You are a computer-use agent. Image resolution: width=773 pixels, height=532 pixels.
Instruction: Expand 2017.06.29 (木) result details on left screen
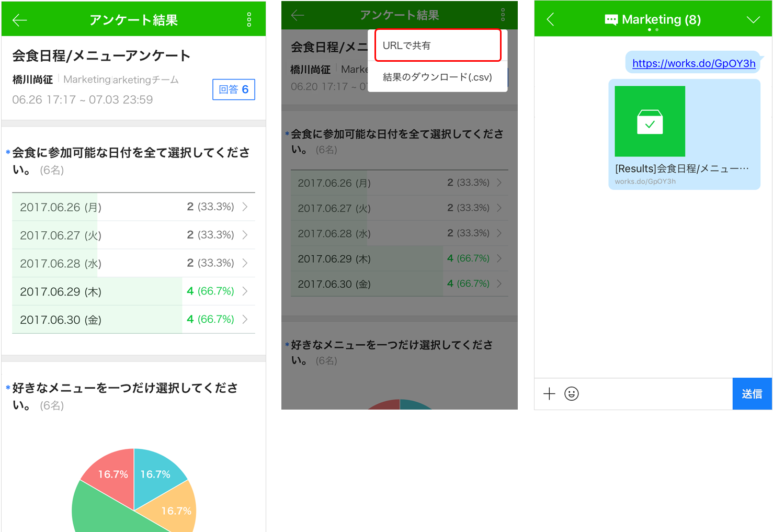(133, 291)
